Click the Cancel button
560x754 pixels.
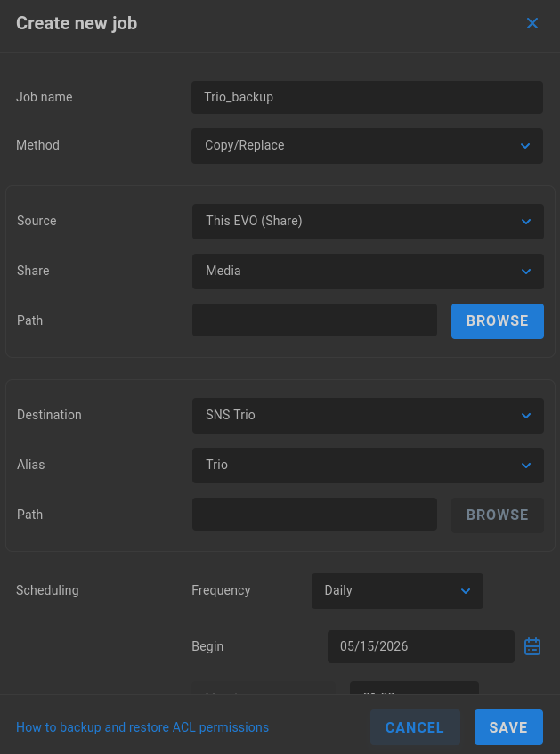click(415, 727)
